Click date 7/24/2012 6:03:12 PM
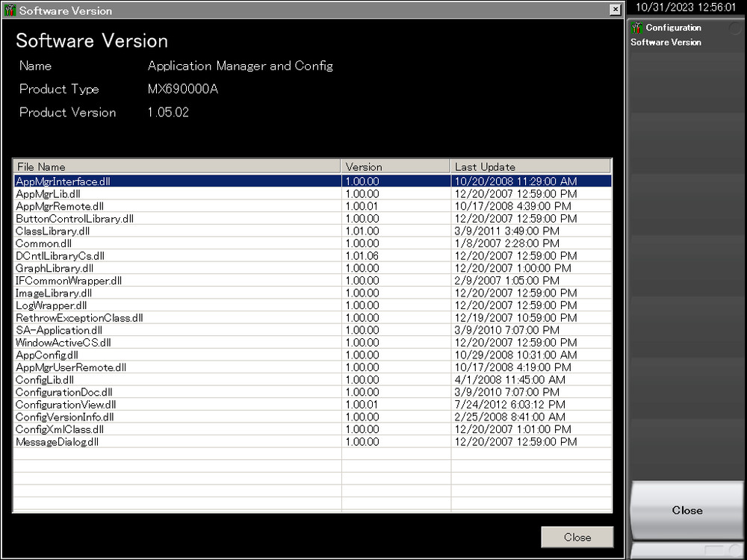 pyautogui.click(x=509, y=404)
